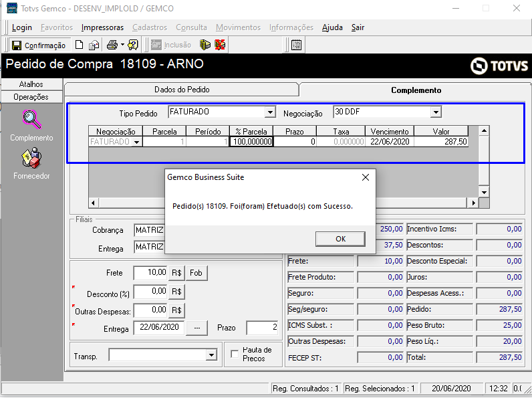Click the printer icon
Viewport: 532px width, 398px height.
coord(112,45)
